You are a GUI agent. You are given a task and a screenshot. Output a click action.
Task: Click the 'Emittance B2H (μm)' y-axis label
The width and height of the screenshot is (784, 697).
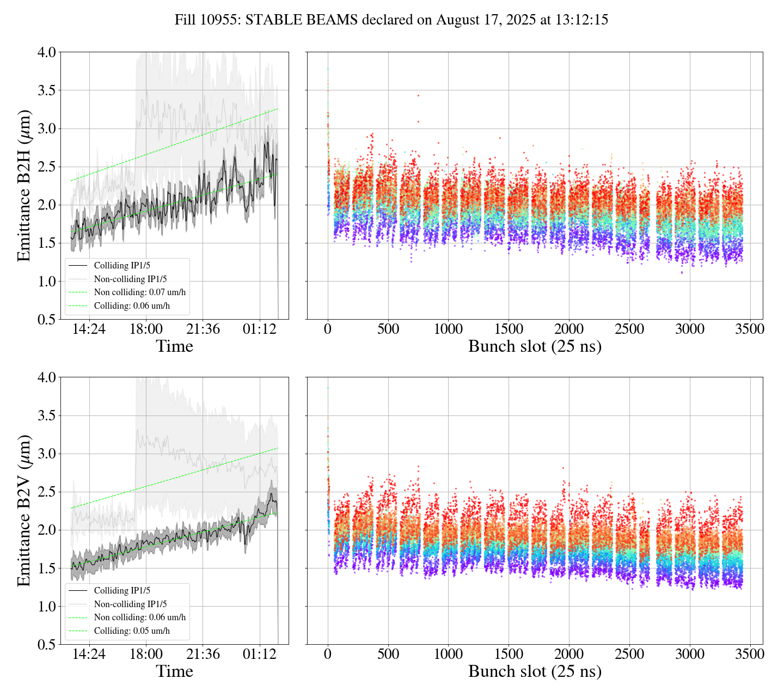(x=23, y=186)
